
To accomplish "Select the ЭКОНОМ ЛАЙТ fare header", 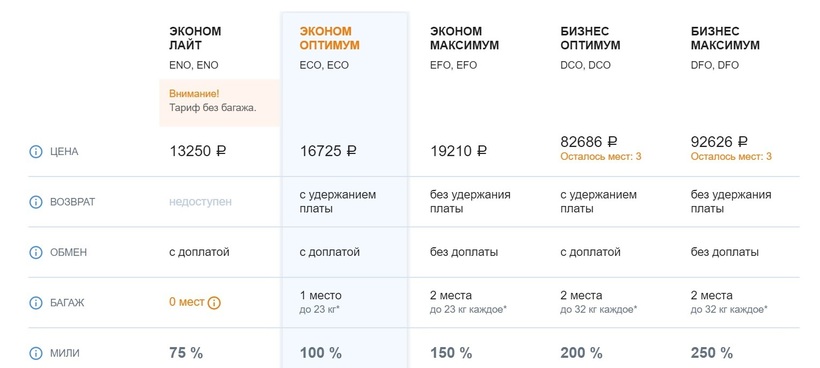I will [x=195, y=38].
